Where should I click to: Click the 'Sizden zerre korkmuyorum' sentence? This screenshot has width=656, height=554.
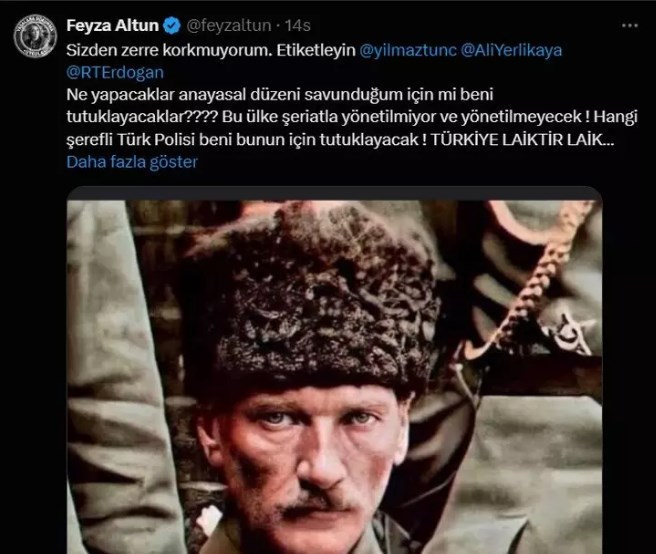pos(167,51)
